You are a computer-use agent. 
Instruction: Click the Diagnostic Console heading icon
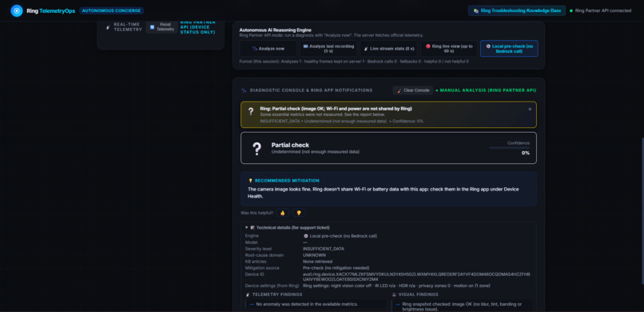coord(244,90)
